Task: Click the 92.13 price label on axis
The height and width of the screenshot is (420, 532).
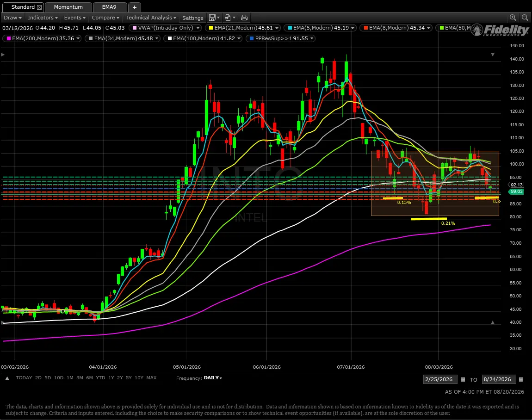Action: pyautogui.click(x=516, y=185)
